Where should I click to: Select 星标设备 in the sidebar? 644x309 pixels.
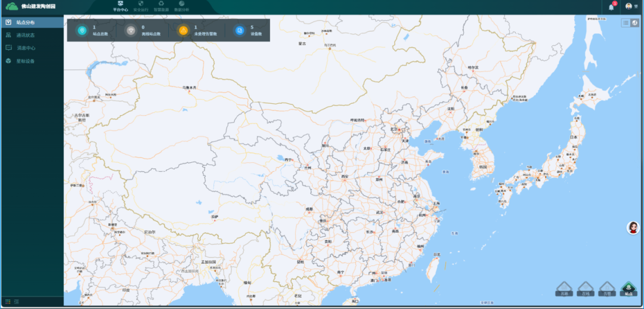[32, 61]
